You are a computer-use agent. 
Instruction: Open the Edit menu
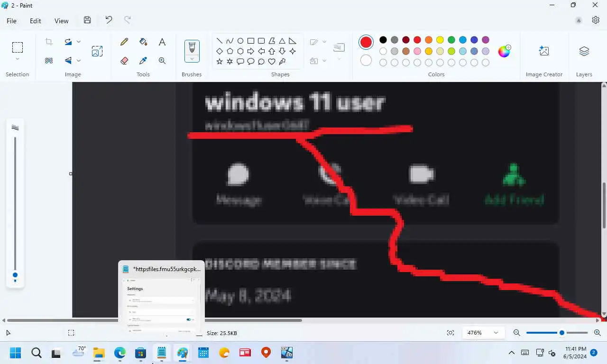[x=35, y=21]
